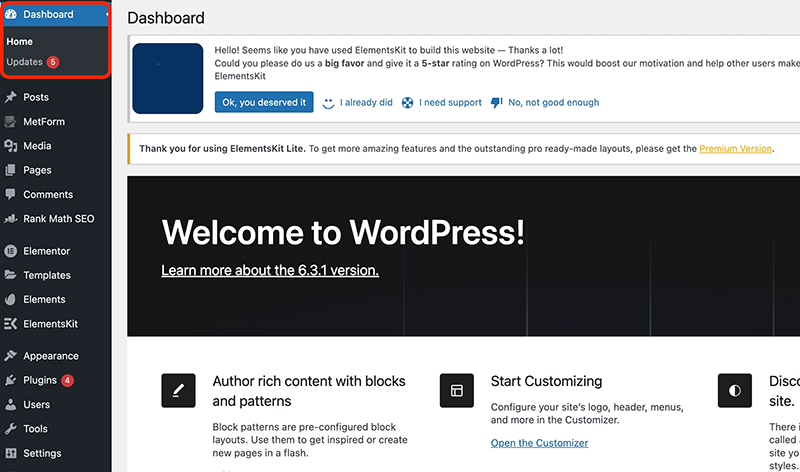This screenshot has height=472, width=800.
Task: Click the 'Welcome to WordPress!' heading
Action: (x=343, y=233)
